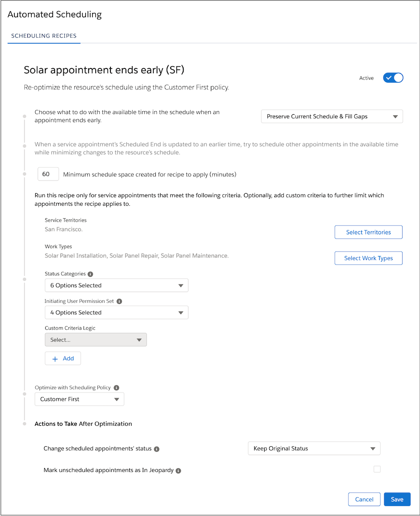Open Preserve Current Schedule & Fill Gaps dropdown
Image resolution: width=420 pixels, height=516 pixels.
click(332, 117)
